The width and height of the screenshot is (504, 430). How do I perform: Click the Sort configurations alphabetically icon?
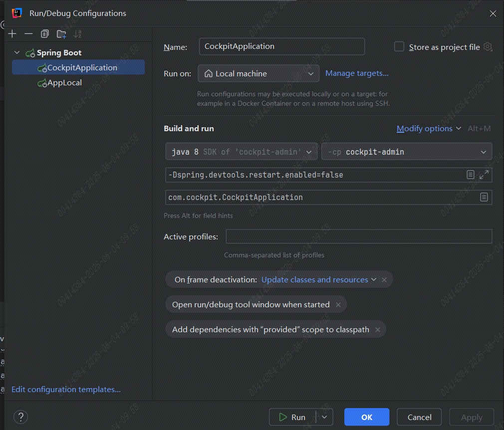coord(77,34)
